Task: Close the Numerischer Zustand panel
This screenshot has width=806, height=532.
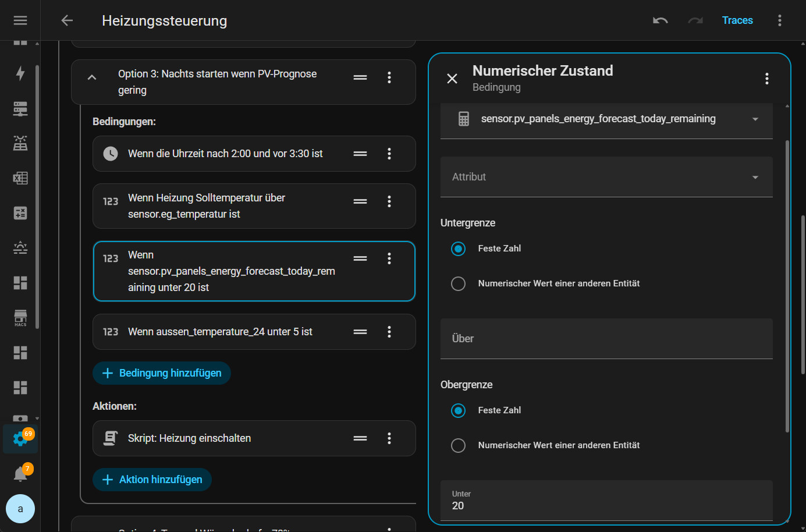Action: coord(452,79)
